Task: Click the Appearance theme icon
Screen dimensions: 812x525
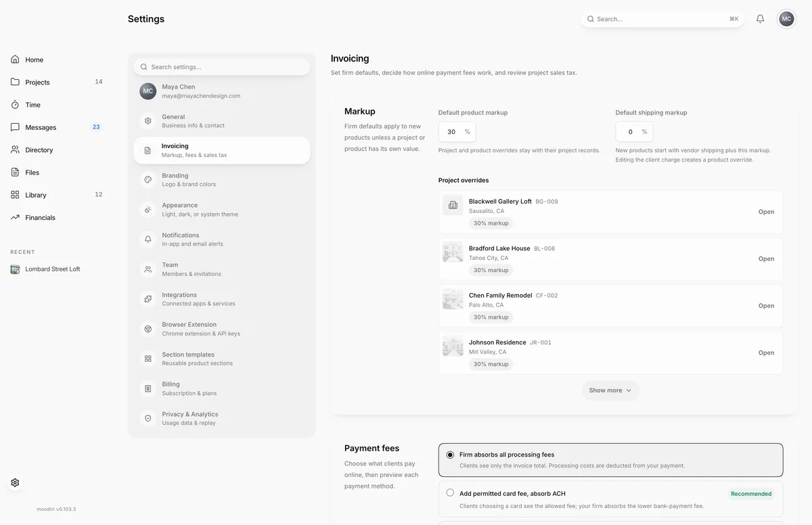Action: [x=148, y=210]
